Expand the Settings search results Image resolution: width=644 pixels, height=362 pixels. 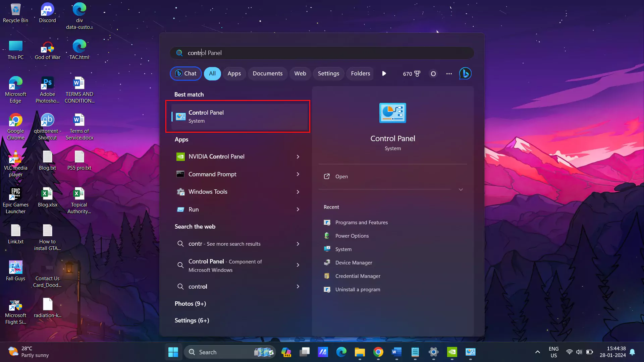192,320
